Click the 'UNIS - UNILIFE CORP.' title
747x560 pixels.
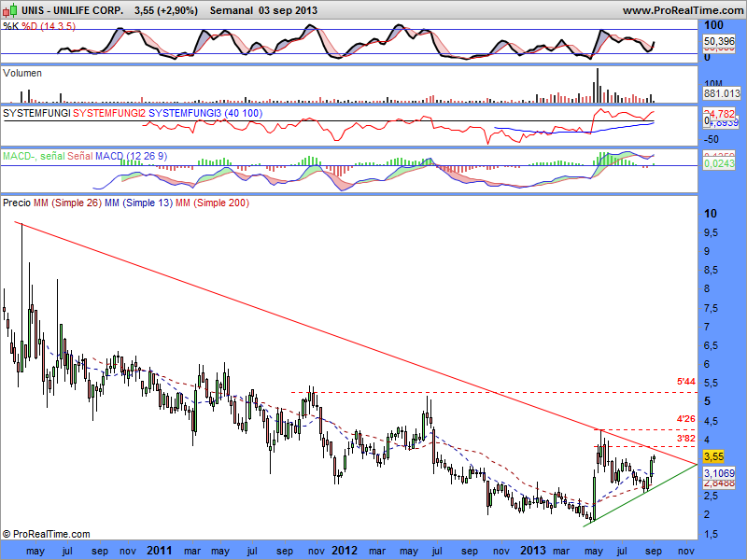coord(73,10)
